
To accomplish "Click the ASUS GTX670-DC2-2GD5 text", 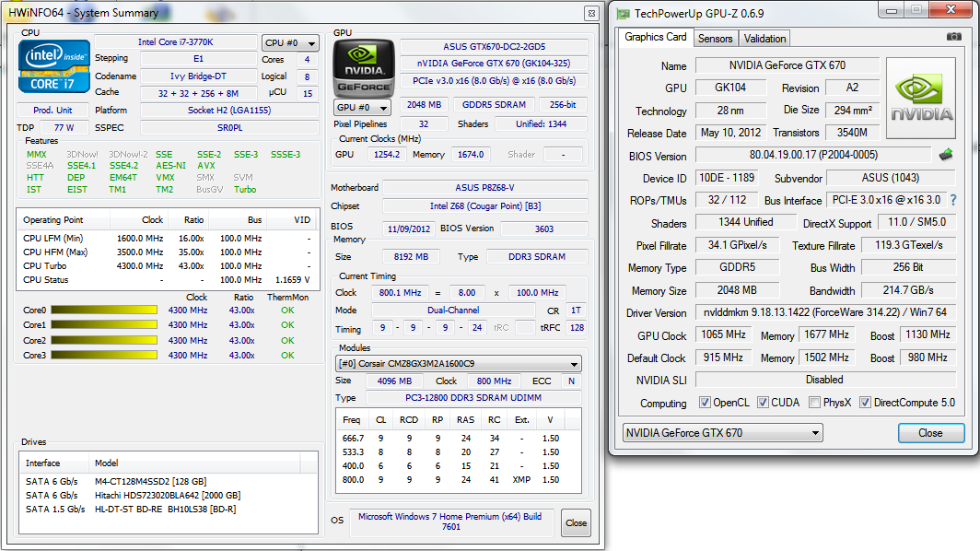I will (494, 46).
